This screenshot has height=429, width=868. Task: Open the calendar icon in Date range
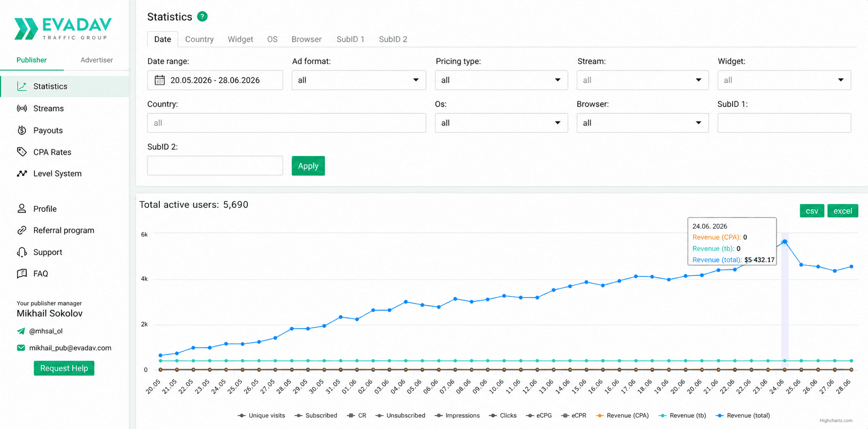pos(160,80)
